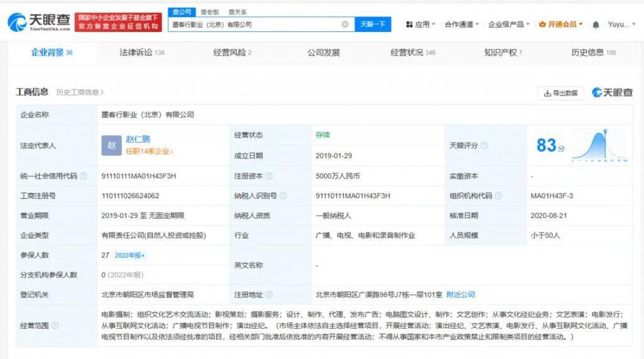Select the 历史信息 tab
This screenshot has height=359, width=644.
(x=594, y=53)
